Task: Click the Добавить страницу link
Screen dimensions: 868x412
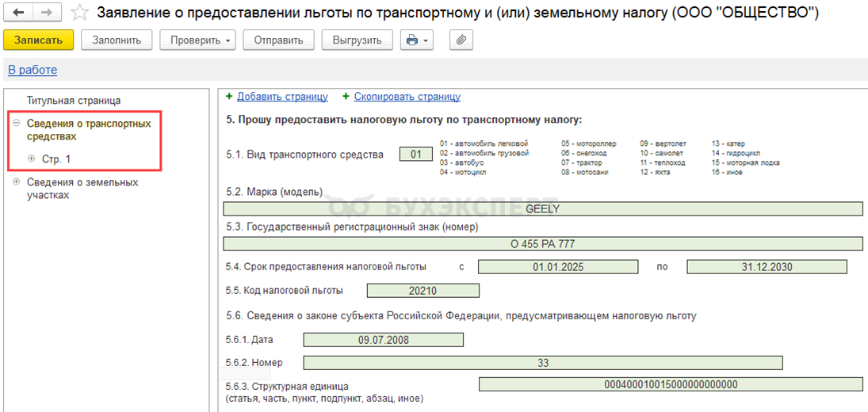Action: (x=282, y=96)
